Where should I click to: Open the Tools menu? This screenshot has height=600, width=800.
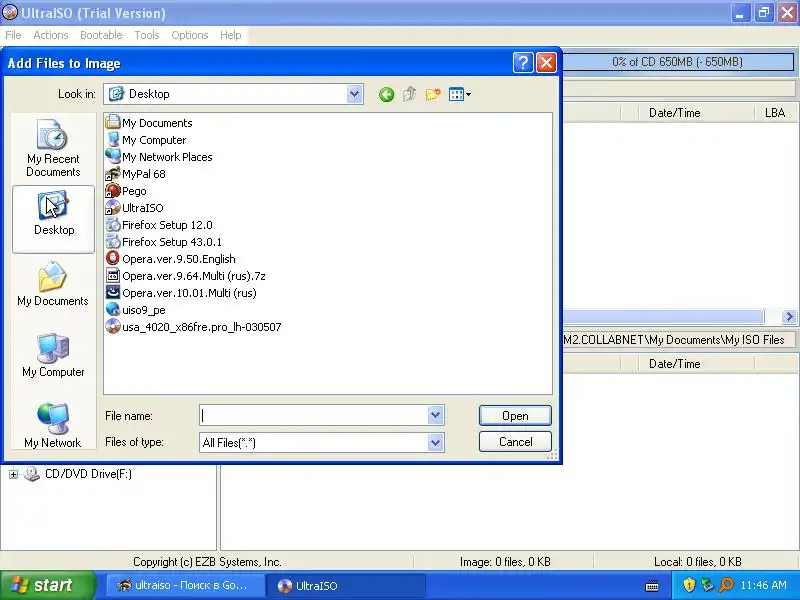click(147, 35)
